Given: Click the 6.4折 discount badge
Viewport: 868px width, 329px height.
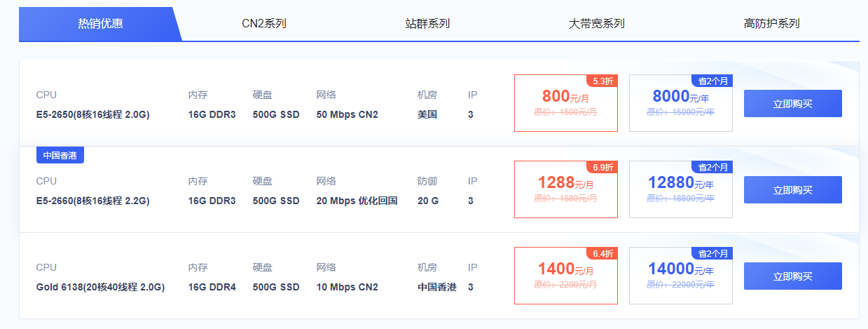Looking at the screenshot, I should pyautogui.click(x=602, y=253).
